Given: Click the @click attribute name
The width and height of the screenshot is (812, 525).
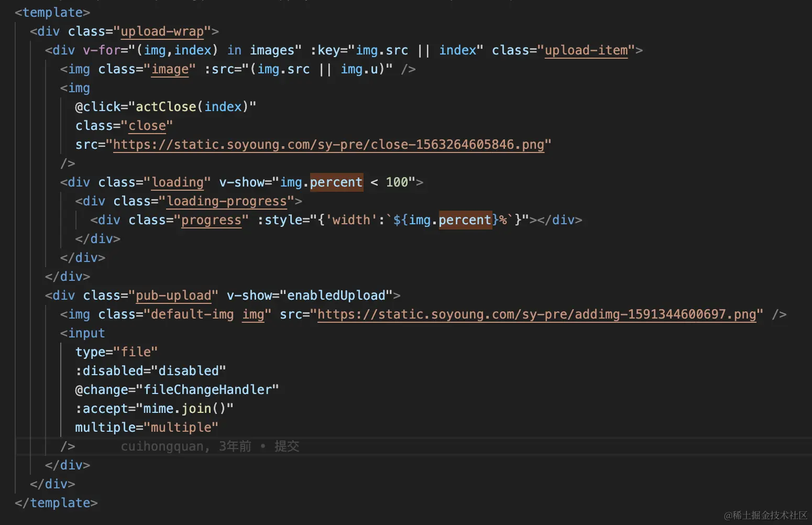Looking at the screenshot, I should tap(98, 107).
